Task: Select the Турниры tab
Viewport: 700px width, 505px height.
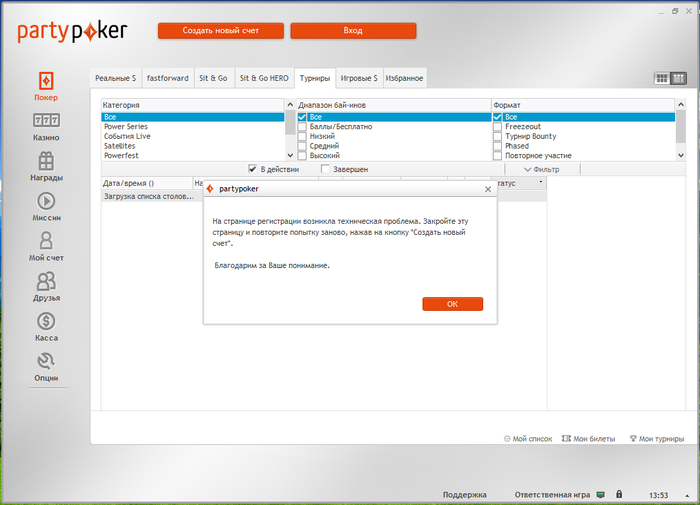Action: [315, 78]
